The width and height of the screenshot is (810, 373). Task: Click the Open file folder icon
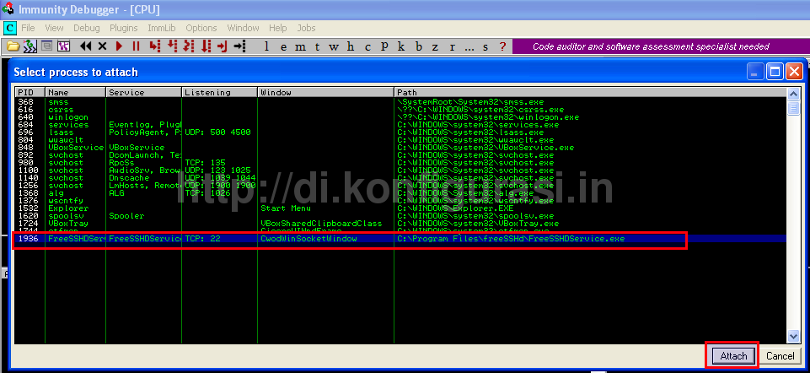coord(13,46)
